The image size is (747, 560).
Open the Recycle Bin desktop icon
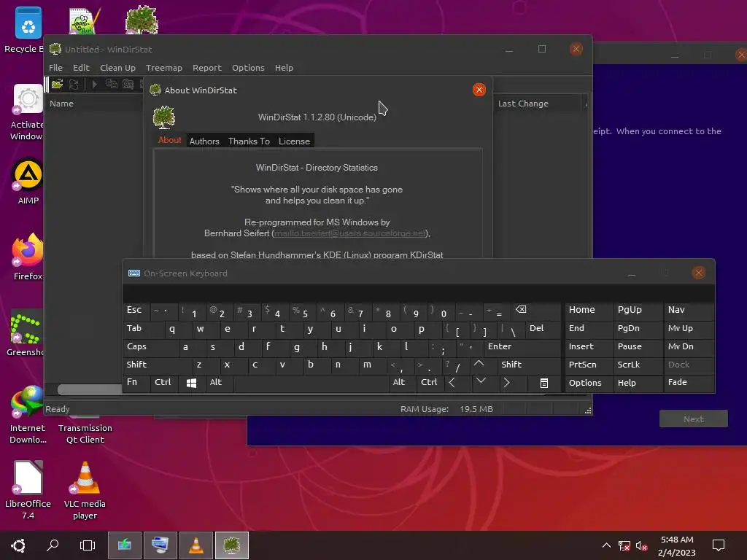[x=28, y=29]
